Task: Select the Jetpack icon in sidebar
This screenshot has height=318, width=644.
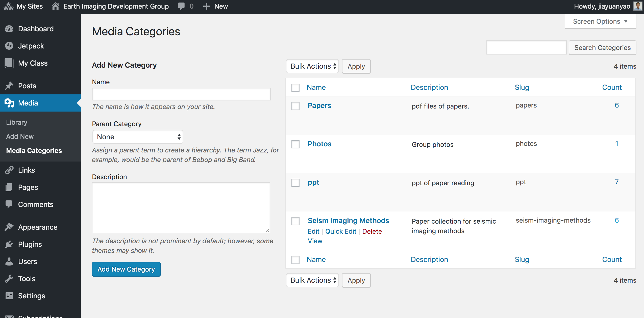Action: 9,46
